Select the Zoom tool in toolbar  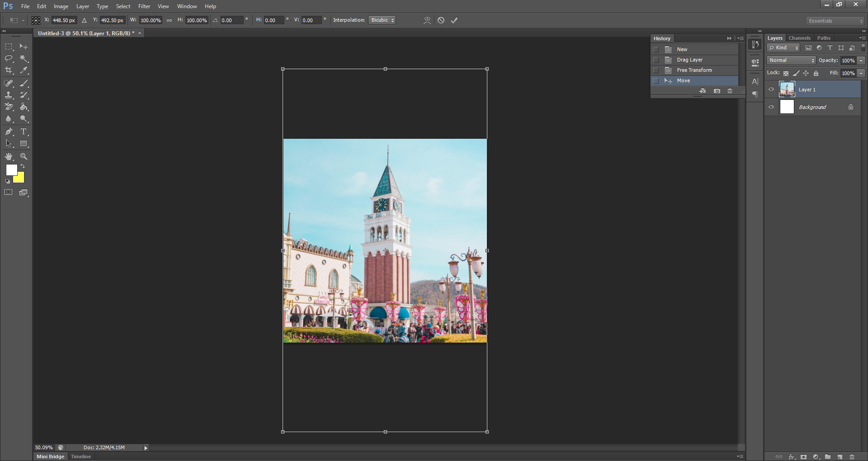[x=24, y=156]
